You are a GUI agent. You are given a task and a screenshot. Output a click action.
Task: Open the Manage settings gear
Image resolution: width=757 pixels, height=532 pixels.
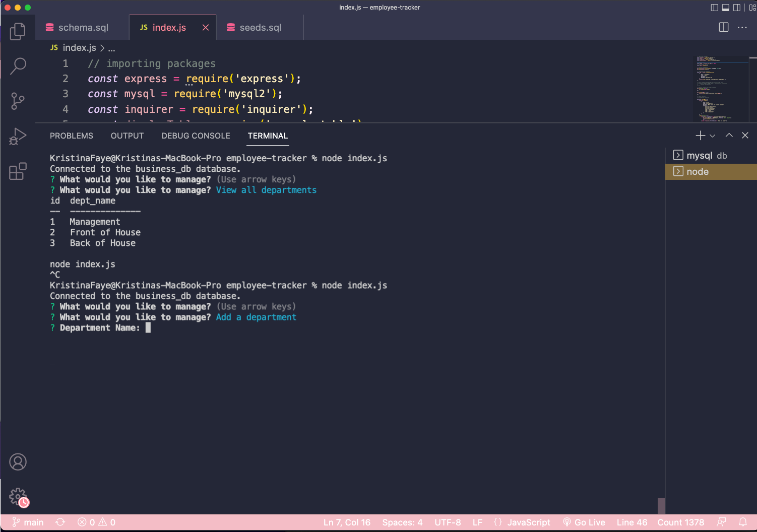pyautogui.click(x=18, y=496)
